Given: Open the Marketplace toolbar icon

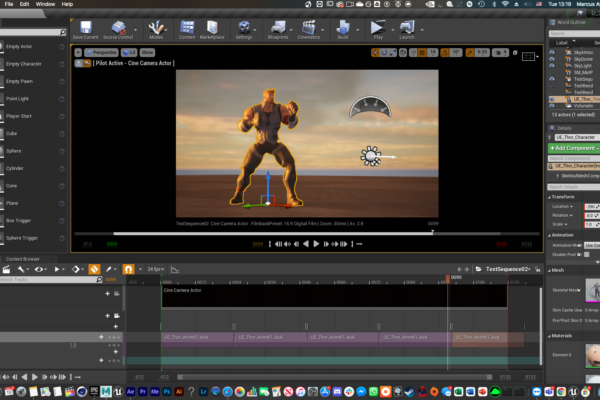Looking at the screenshot, I should (212, 28).
